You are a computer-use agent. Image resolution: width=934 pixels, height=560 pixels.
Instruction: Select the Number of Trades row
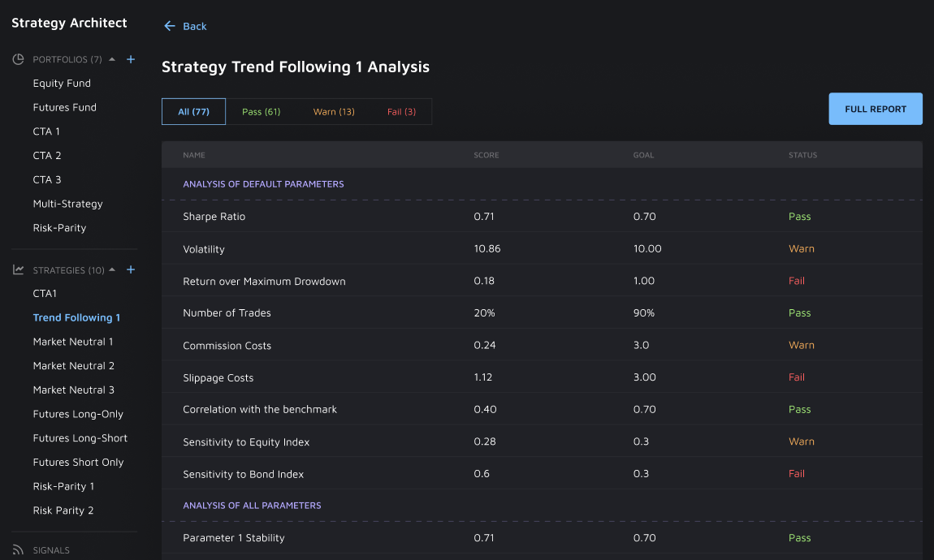click(x=542, y=312)
